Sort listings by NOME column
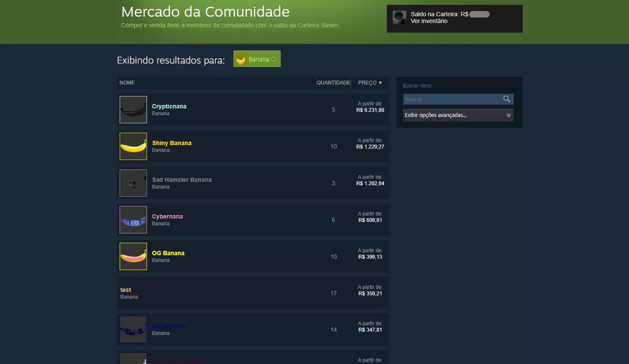The height and width of the screenshot is (364, 629). point(127,83)
